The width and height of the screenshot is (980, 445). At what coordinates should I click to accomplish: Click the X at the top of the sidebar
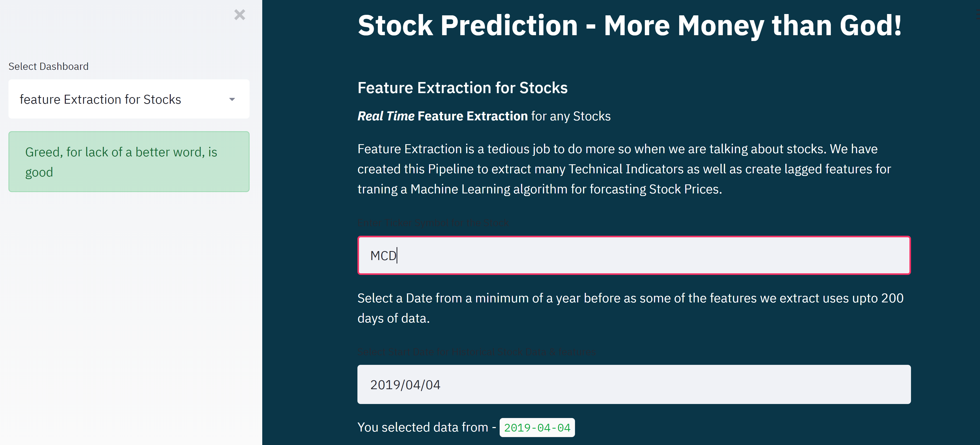(239, 15)
